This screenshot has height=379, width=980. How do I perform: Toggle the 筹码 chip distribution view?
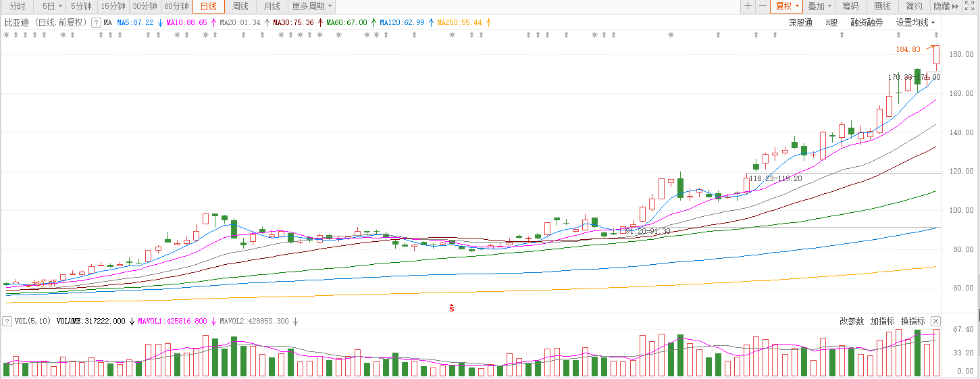850,6
